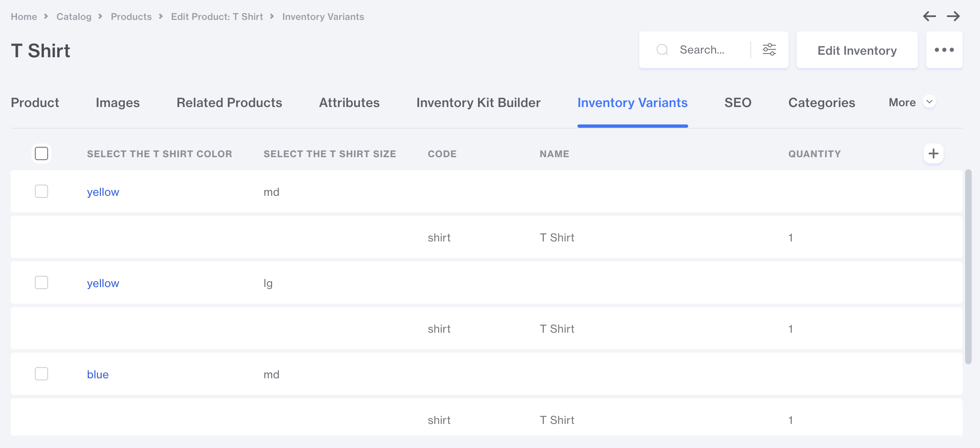Open the blue variant link
Image resolution: width=980 pixels, height=448 pixels.
pos(98,375)
